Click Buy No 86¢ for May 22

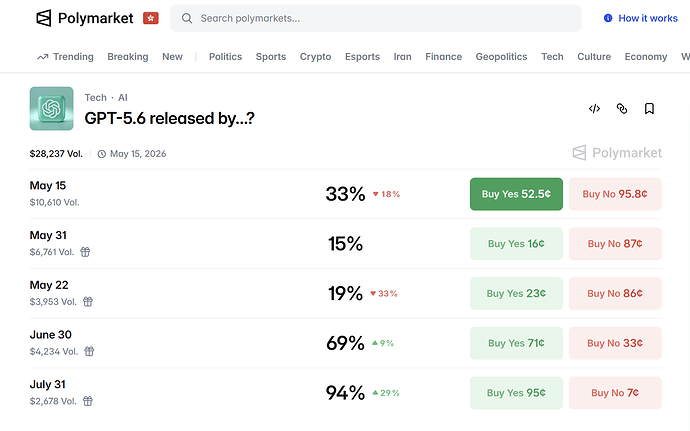coord(615,294)
